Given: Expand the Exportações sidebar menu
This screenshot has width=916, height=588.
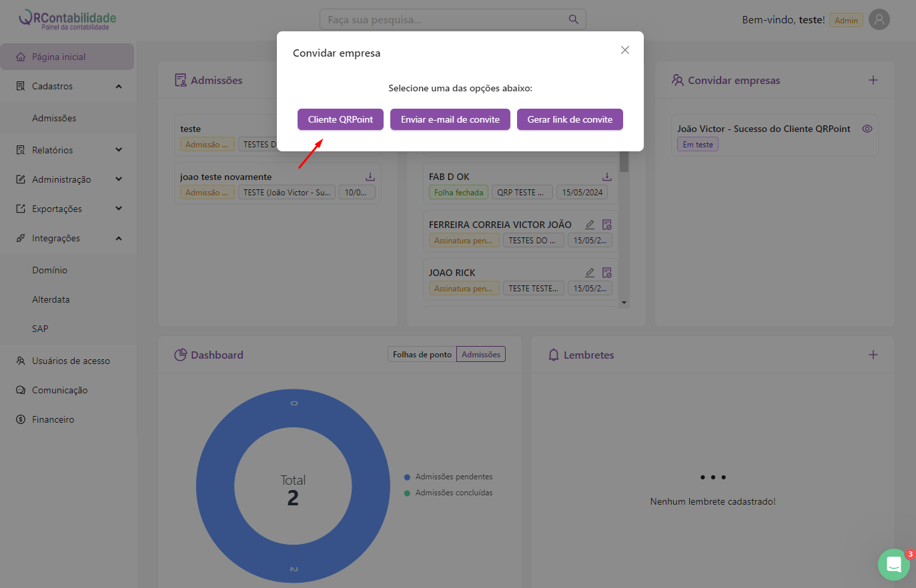Looking at the screenshot, I should (x=119, y=209).
